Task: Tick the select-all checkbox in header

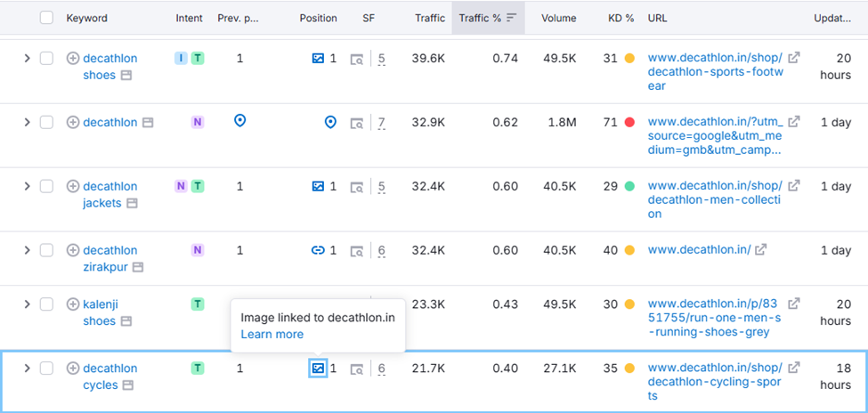Action: pos(46,18)
